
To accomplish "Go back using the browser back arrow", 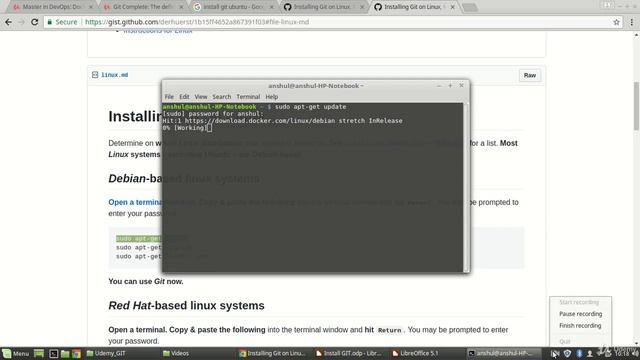I will click(8, 22).
